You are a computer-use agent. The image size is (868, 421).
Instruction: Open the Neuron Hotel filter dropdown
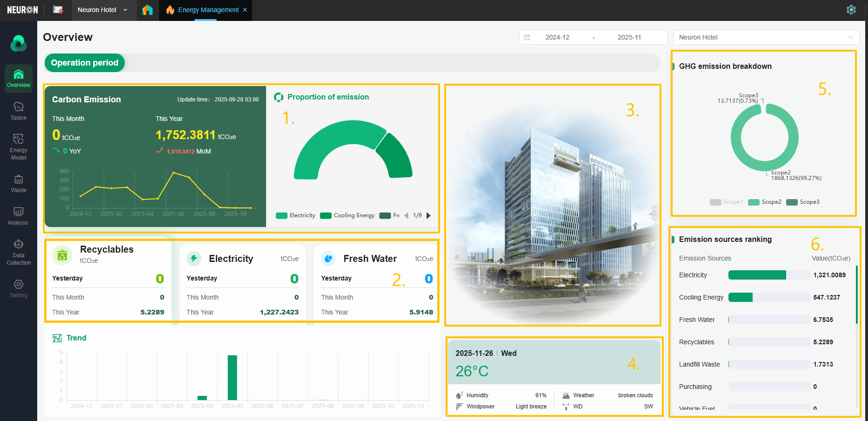tap(766, 37)
